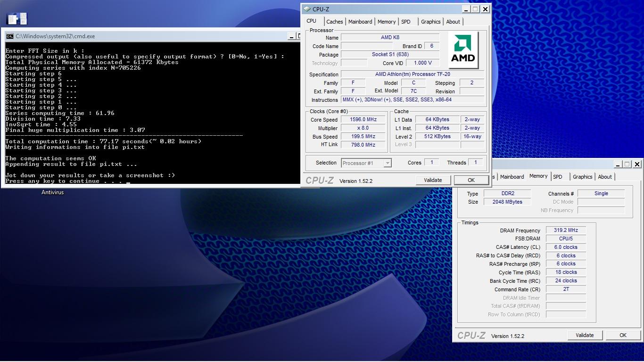Click the Channels # Single value
The image size is (644, 362).
601,194
